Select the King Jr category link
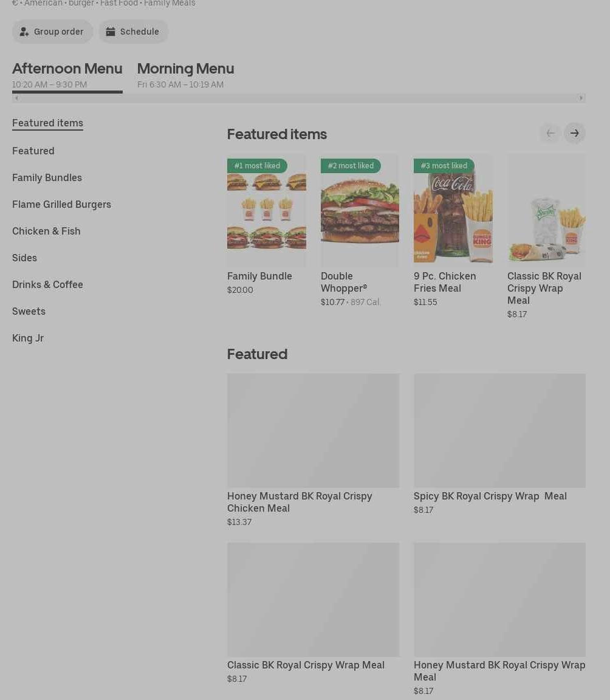Image resolution: width=610 pixels, height=700 pixels. coord(28,338)
